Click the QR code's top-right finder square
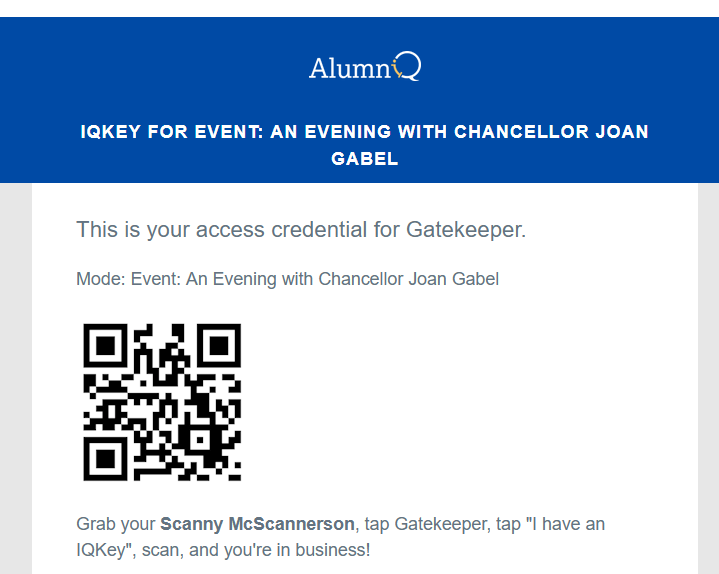 [219, 346]
